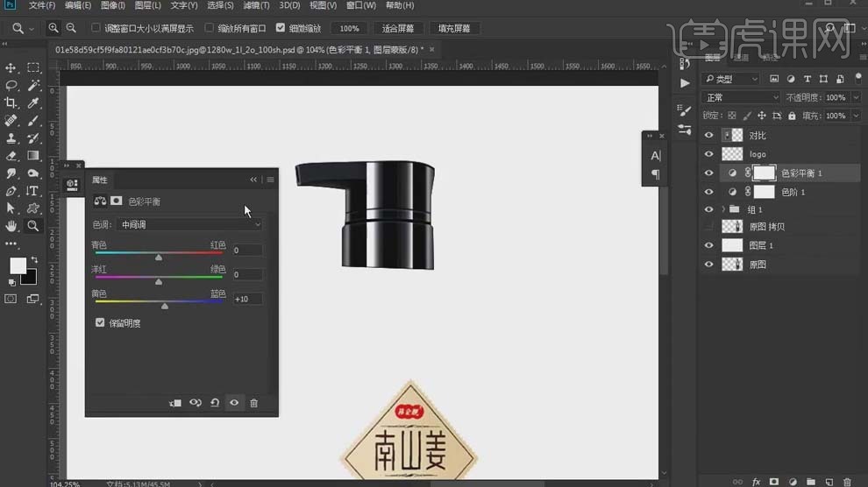Select the Move tool
The height and width of the screenshot is (487, 868).
(11, 67)
